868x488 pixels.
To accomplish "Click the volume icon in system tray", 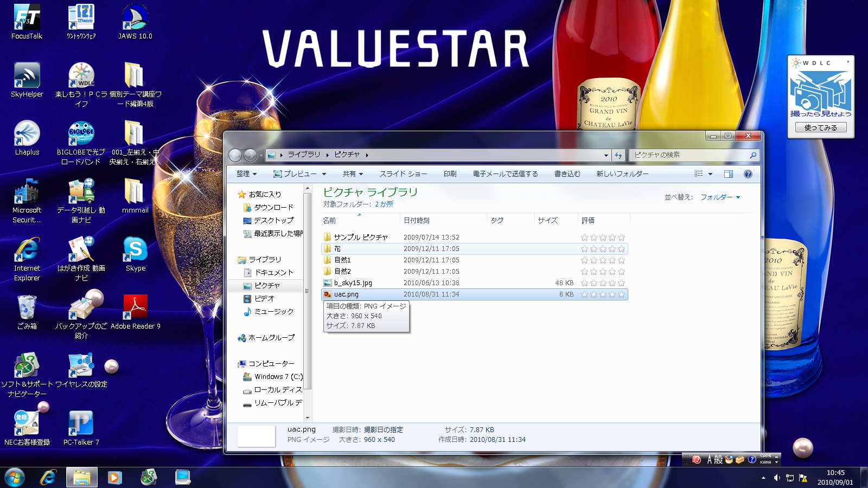I will tap(776, 478).
